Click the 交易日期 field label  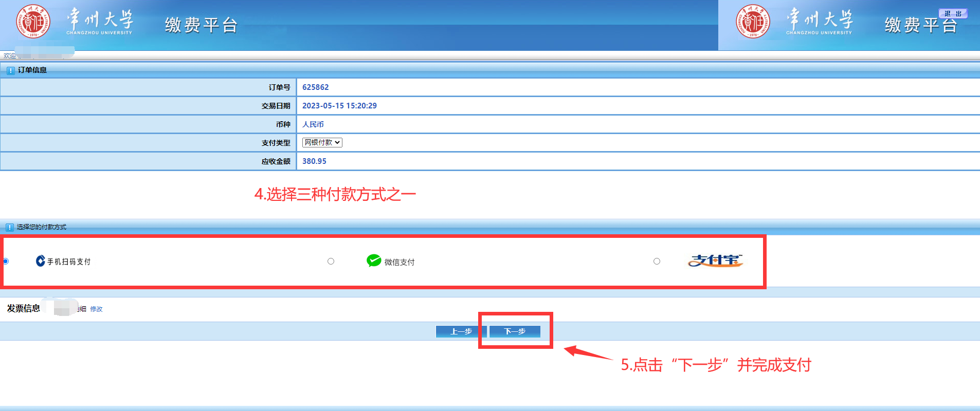(276, 106)
